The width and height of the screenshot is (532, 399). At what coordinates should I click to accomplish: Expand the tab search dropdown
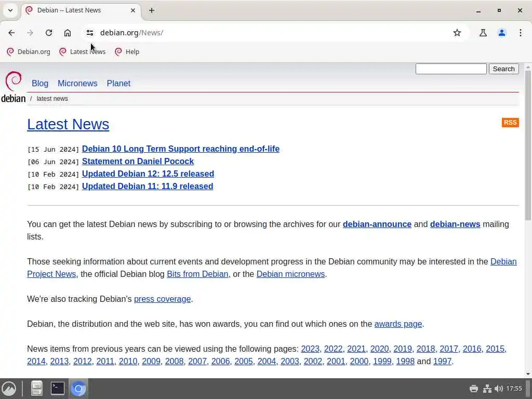coord(10,10)
